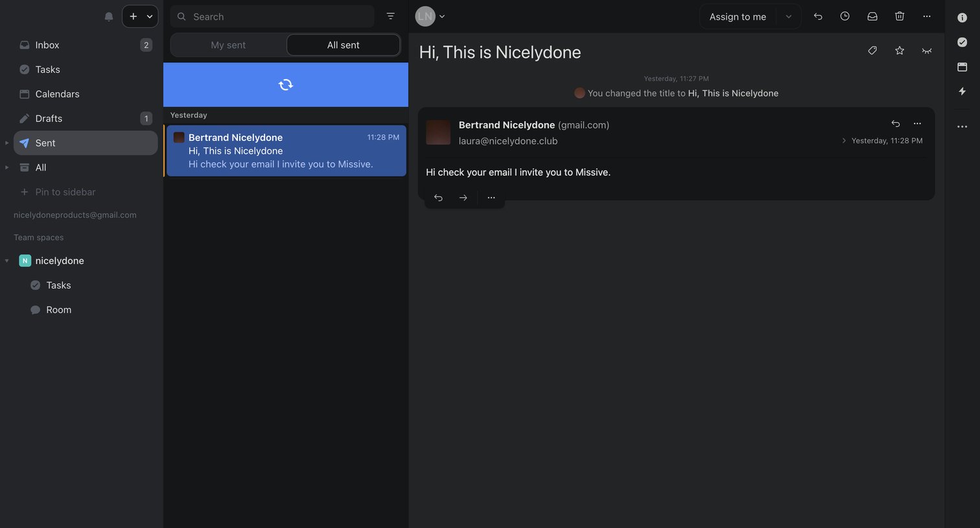Expand message details chevron beside Yesterday, 11:28 PM
The image size is (980, 528).
[x=844, y=141]
